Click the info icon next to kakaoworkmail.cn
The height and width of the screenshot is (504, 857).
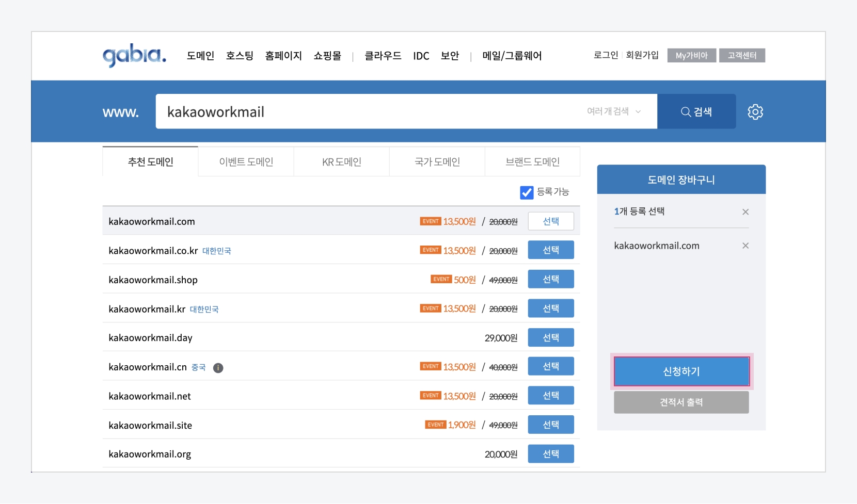[x=218, y=368]
